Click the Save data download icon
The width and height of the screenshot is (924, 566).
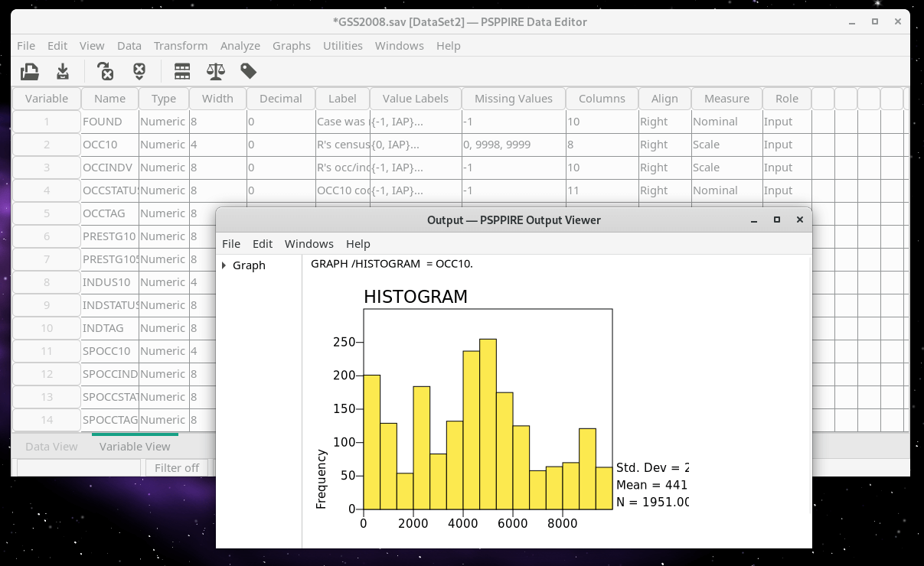[x=63, y=72]
